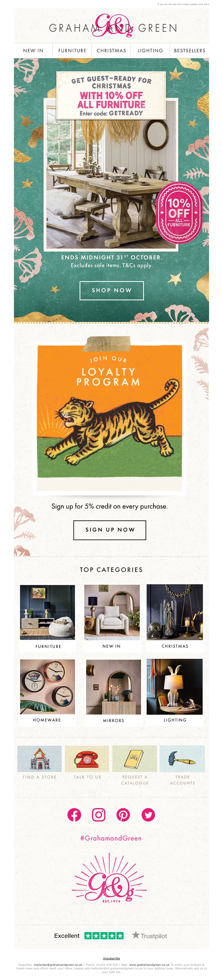Open the Lighting navigation item

click(x=150, y=51)
